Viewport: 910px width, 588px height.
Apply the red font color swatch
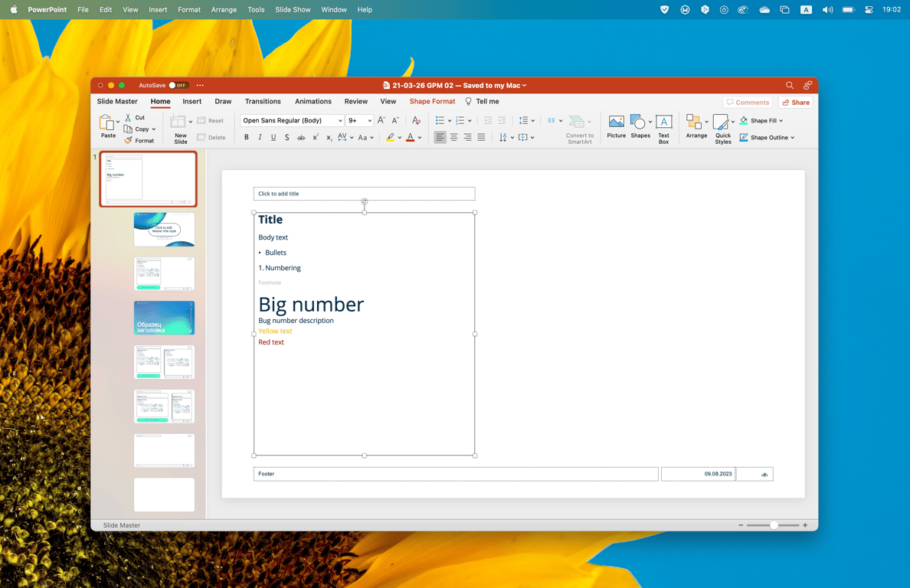(x=411, y=138)
